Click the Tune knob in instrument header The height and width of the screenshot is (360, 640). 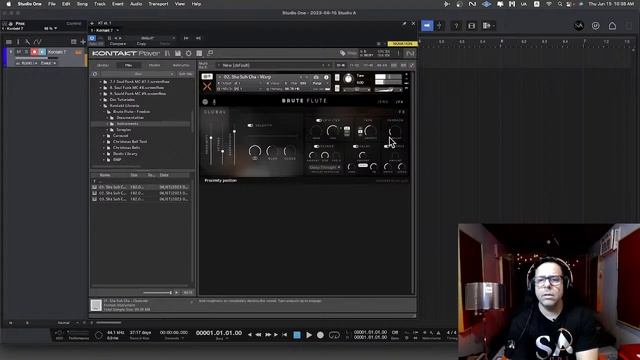(x=348, y=79)
